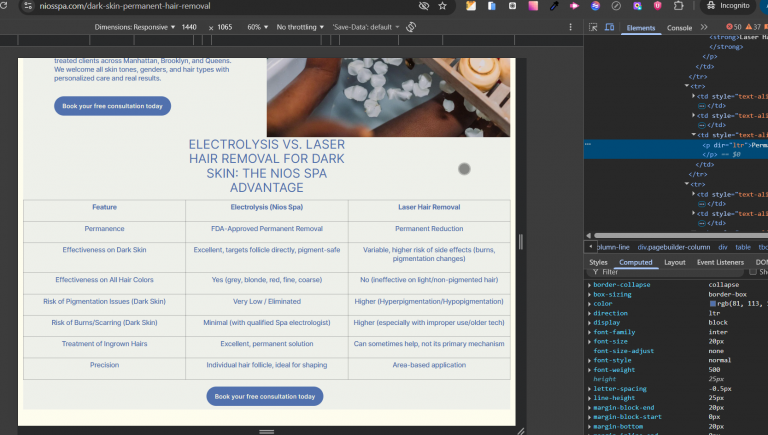Expand the color computed property

[x=590, y=304]
